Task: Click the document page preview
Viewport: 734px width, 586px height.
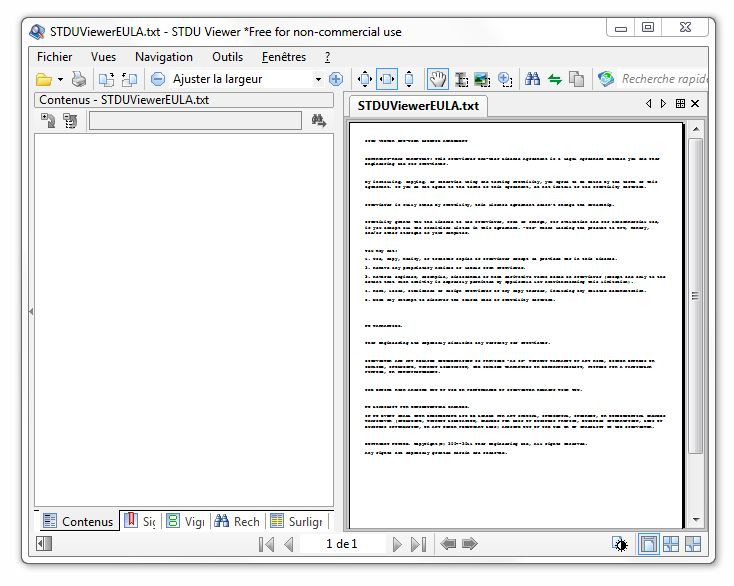Action: click(516, 325)
